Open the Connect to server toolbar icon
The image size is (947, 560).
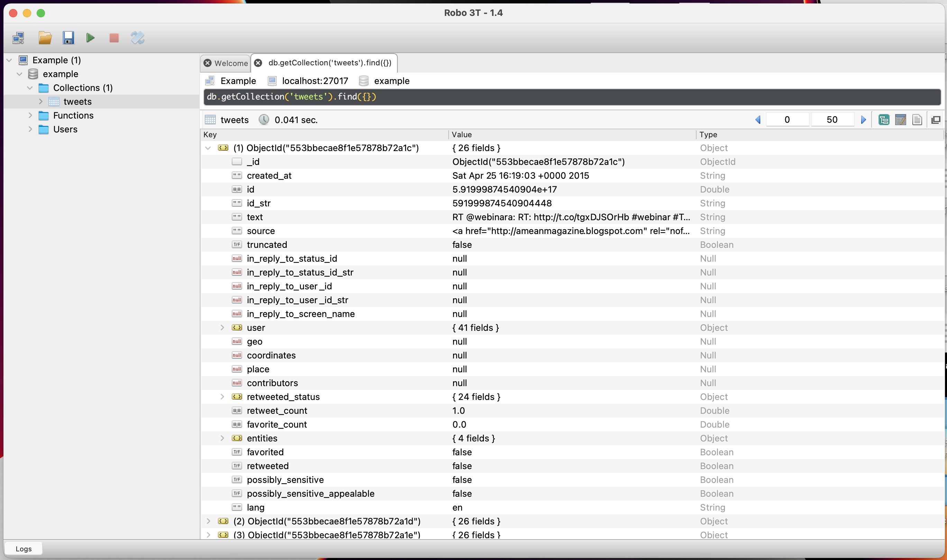[x=18, y=38]
